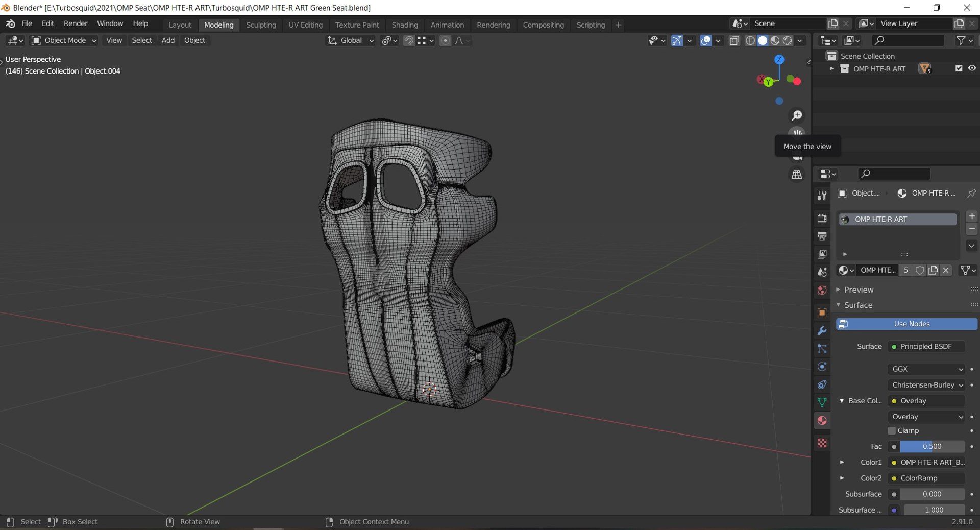
Task: Select rendered viewport shading
Action: pyautogui.click(x=788, y=40)
